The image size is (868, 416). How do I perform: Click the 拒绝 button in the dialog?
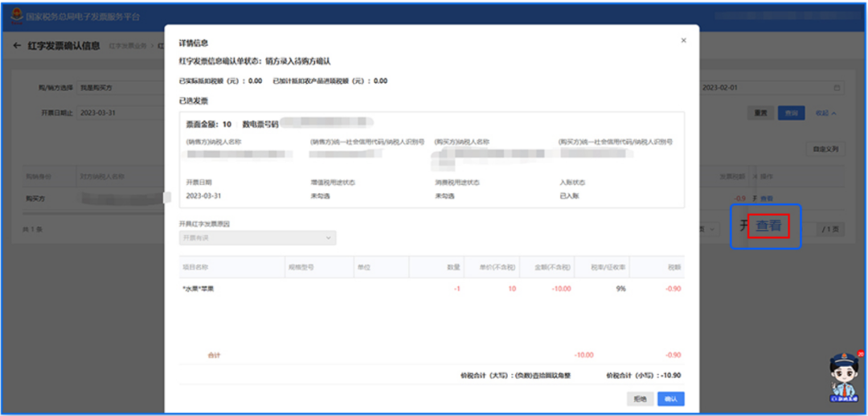point(640,399)
